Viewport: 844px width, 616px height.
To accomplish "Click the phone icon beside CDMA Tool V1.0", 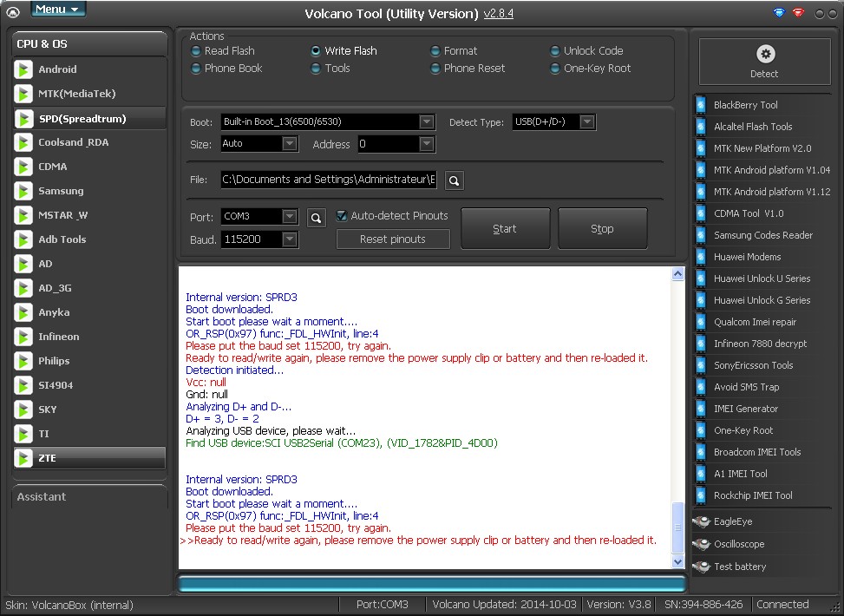I will pos(701,213).
